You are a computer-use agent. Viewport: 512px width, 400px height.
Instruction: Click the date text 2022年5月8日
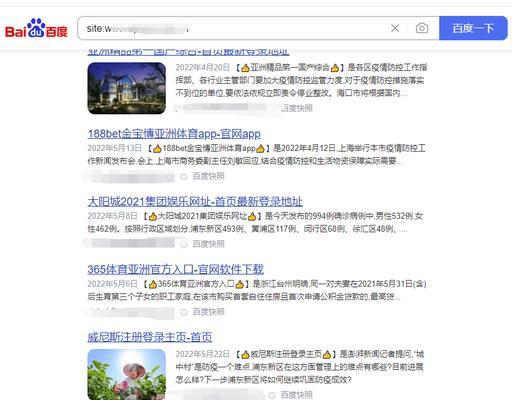[x=112, y=216]
